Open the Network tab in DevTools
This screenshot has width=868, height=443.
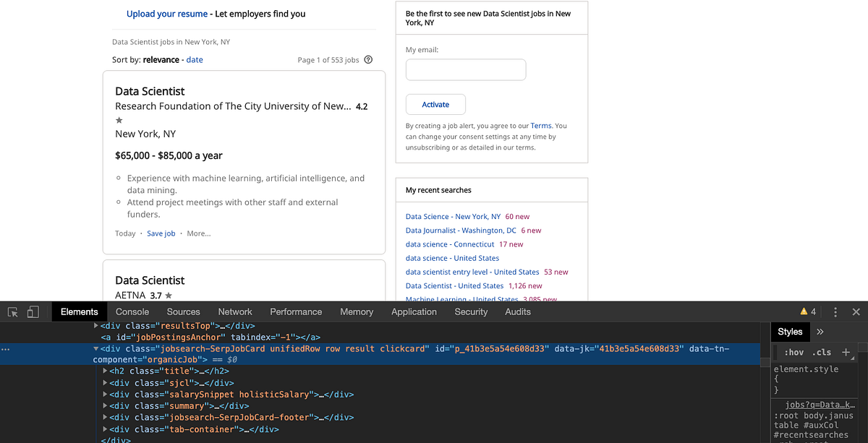pyautogui.click(x=235, y=311)
